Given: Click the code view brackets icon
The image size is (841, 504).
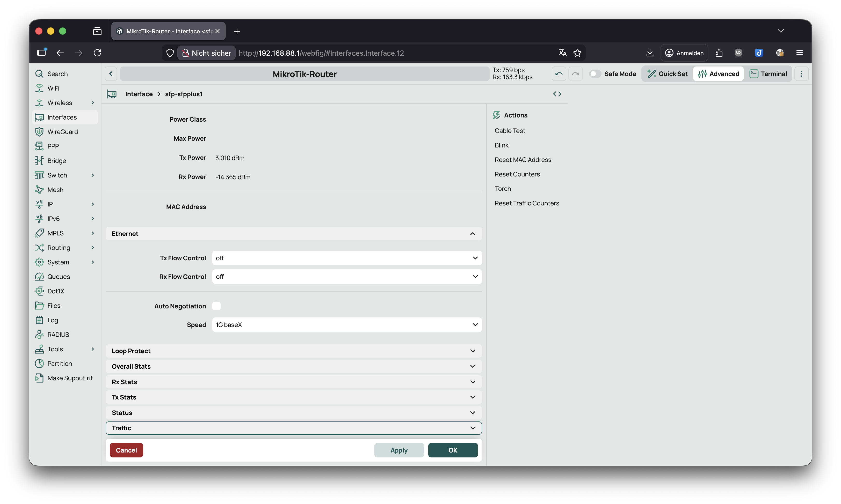Looking at the screenshot, I should click(x=557, y=94).
